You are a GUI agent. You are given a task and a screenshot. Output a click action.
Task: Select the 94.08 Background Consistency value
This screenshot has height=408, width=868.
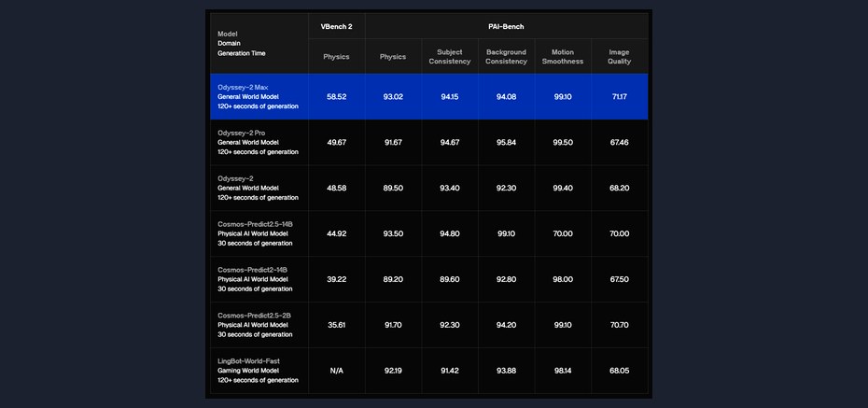(506, 97)
